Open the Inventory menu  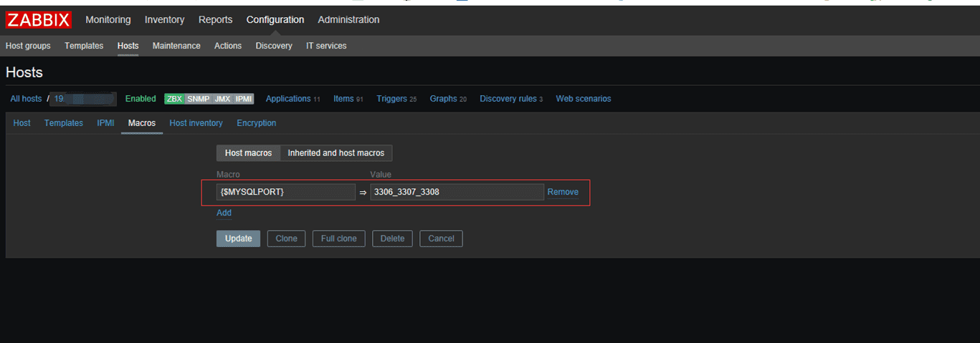pyautogui.click(x=164, y=20)
